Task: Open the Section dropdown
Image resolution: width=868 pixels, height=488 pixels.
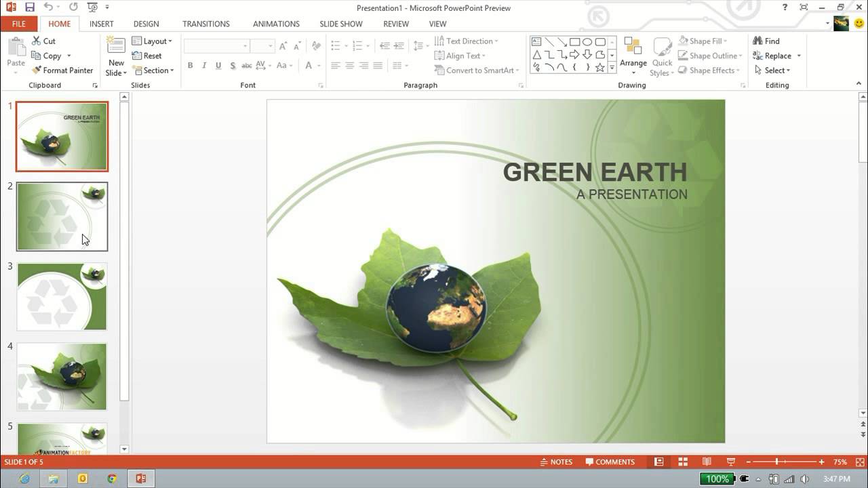Action: coord(153,70)
